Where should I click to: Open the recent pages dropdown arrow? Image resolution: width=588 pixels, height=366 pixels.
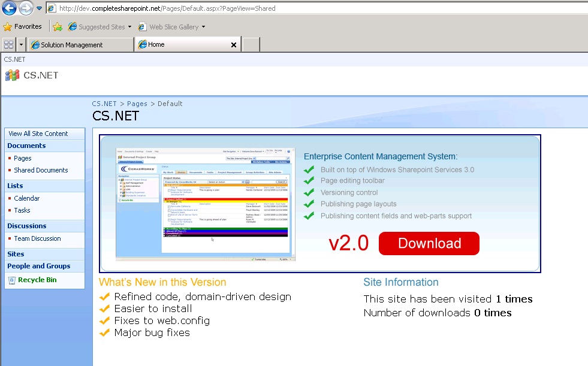pyautogui.click(x=39, y=8)
